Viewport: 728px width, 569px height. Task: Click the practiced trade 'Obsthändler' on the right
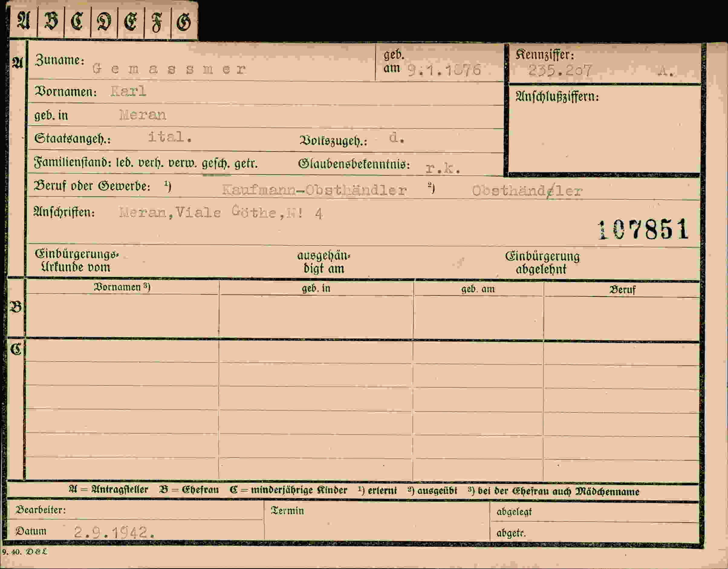point(527,191)
